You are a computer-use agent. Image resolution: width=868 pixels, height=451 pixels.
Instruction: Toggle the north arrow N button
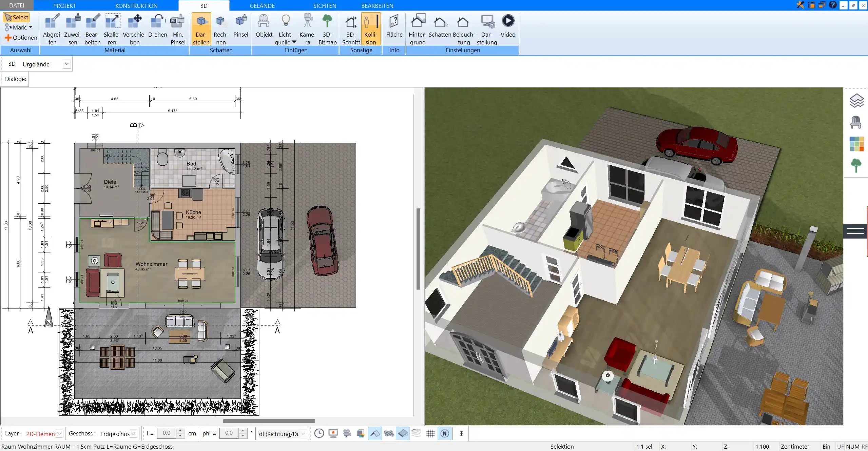[445, 433]
